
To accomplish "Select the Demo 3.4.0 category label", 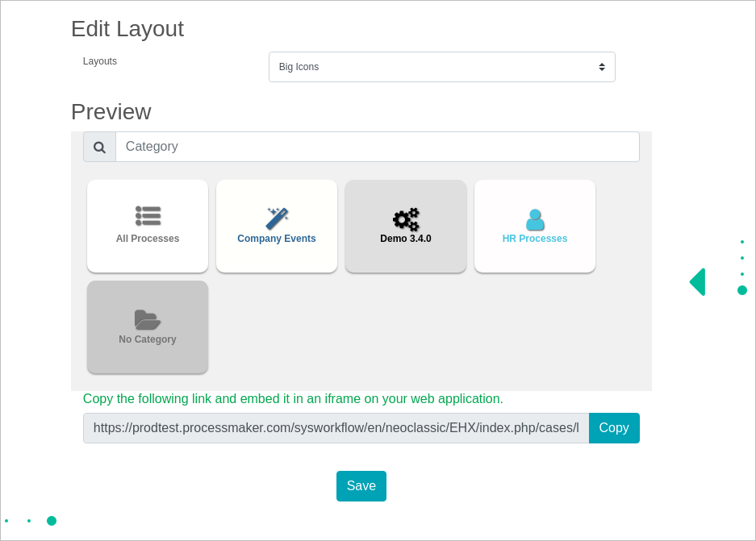I will point(406,239).
